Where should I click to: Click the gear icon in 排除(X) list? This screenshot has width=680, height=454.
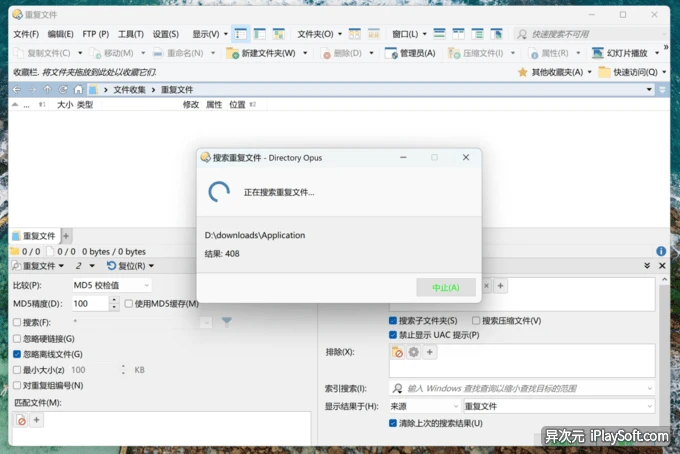[413, 353]
